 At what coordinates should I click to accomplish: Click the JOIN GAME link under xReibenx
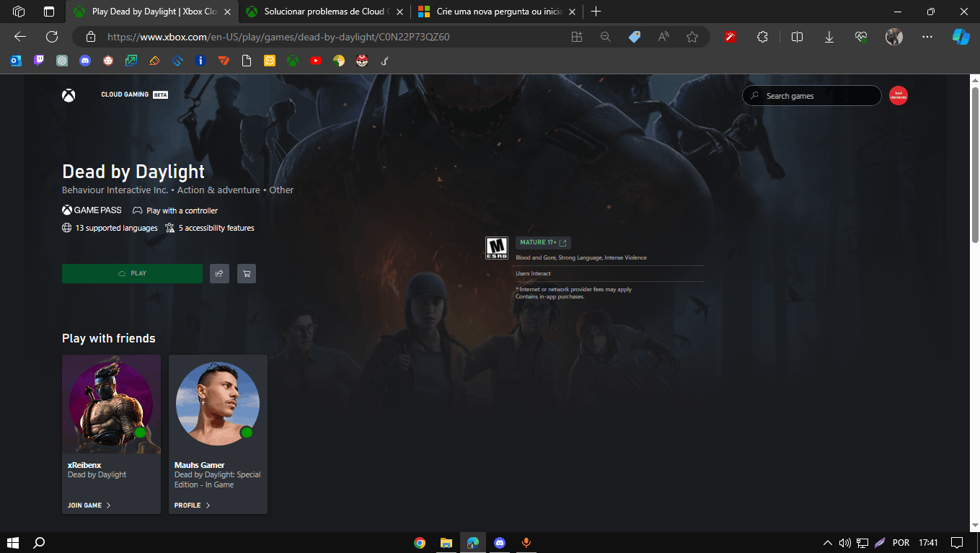point(89,505)
